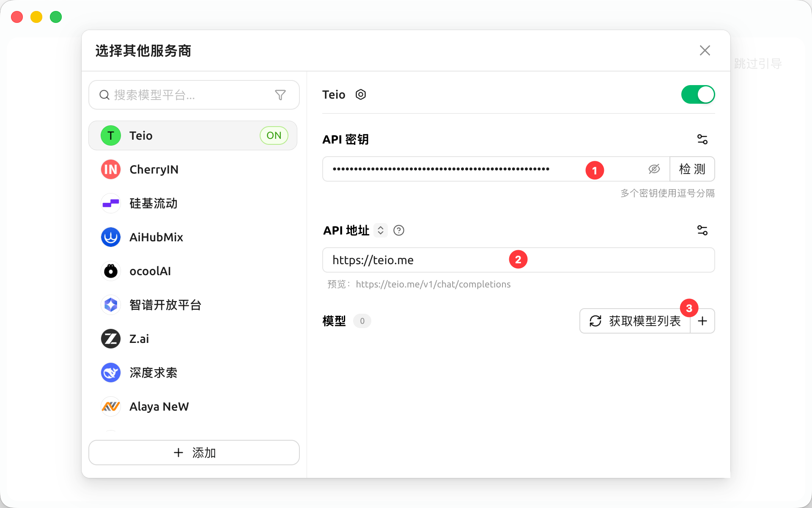Click 获取模型列表 to fetch models
Image resolution: width=812 pixels, height=508 pixels.
635,321
